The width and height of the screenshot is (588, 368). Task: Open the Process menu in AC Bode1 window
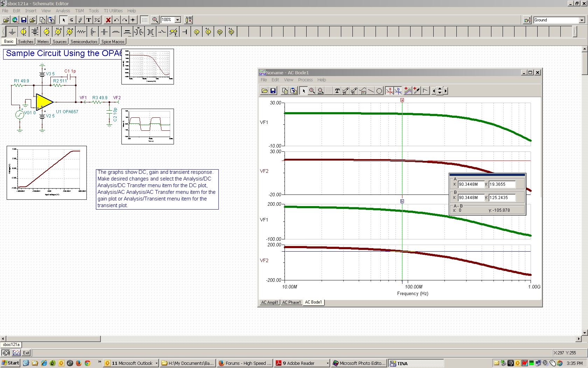click(x=305, y=80)
